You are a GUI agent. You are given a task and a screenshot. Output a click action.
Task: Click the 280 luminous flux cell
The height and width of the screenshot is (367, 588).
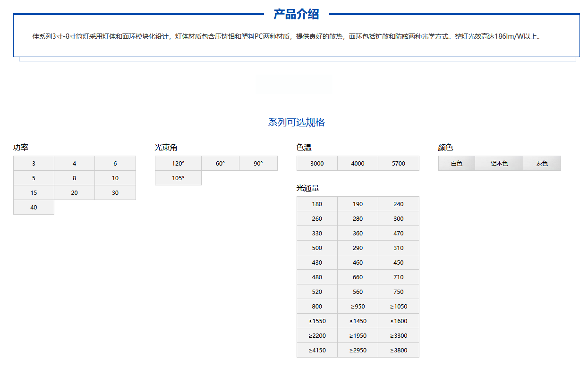358,218
